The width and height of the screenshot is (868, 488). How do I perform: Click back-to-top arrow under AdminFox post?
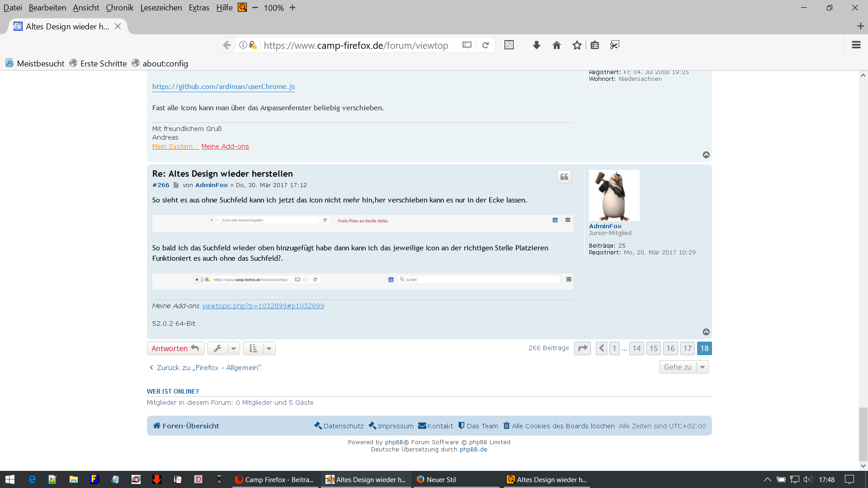pyautogui.click(x=706, y=332)
